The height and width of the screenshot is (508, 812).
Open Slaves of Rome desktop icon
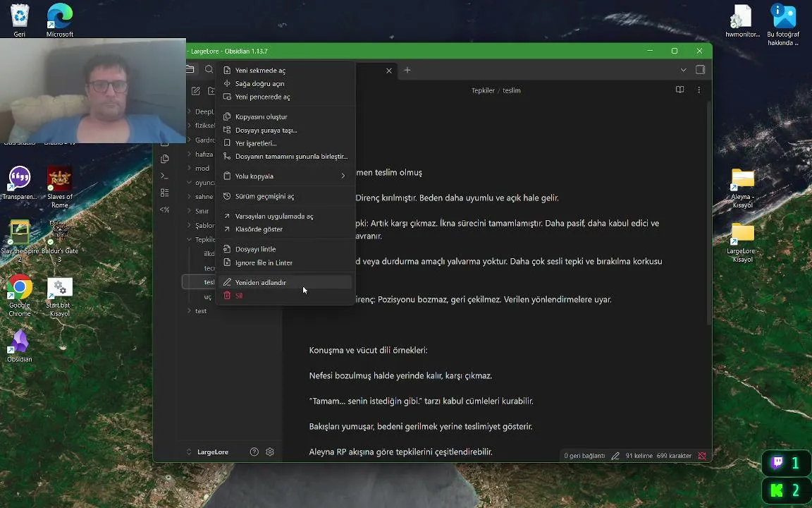click(59, 187)
